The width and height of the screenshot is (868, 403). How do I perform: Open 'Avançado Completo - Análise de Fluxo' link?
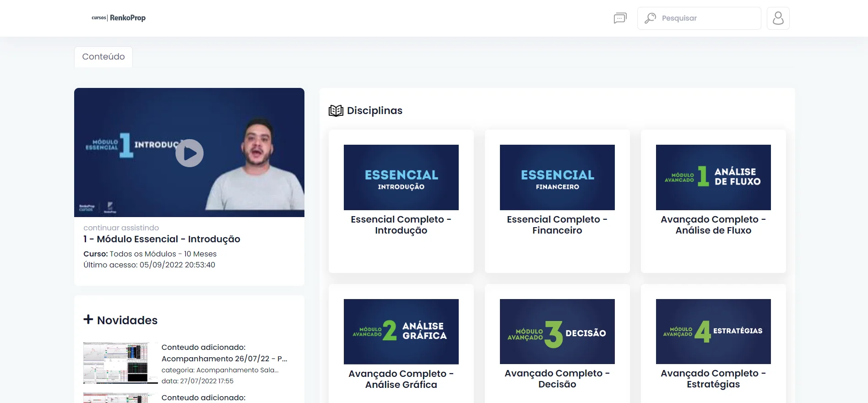(713, 225)
